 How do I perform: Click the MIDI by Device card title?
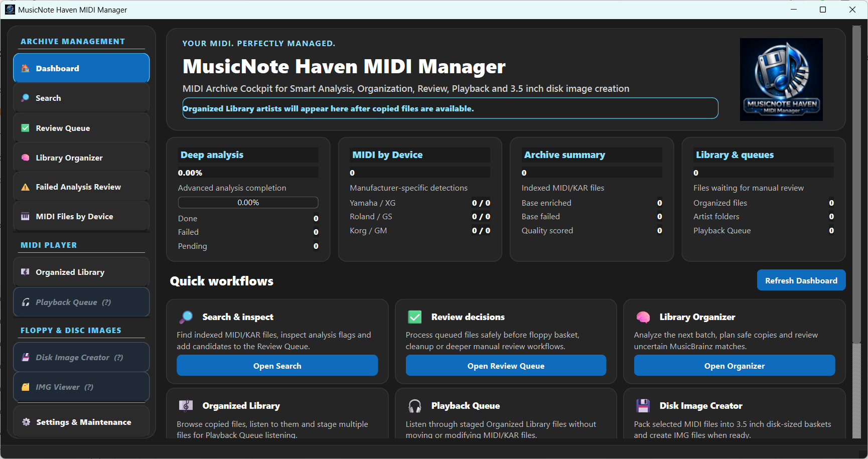tap(387, 155)
